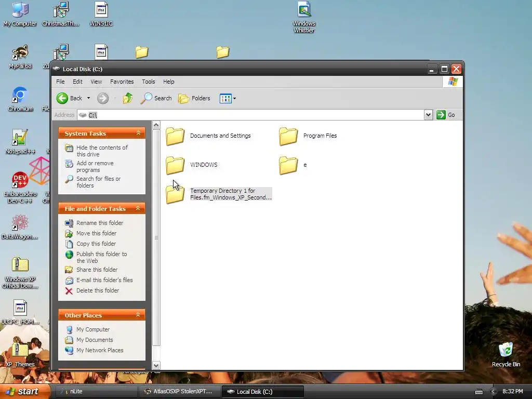Select the Program Files folder
Viewport: 532px width, 399px height.
coord(308,136)
